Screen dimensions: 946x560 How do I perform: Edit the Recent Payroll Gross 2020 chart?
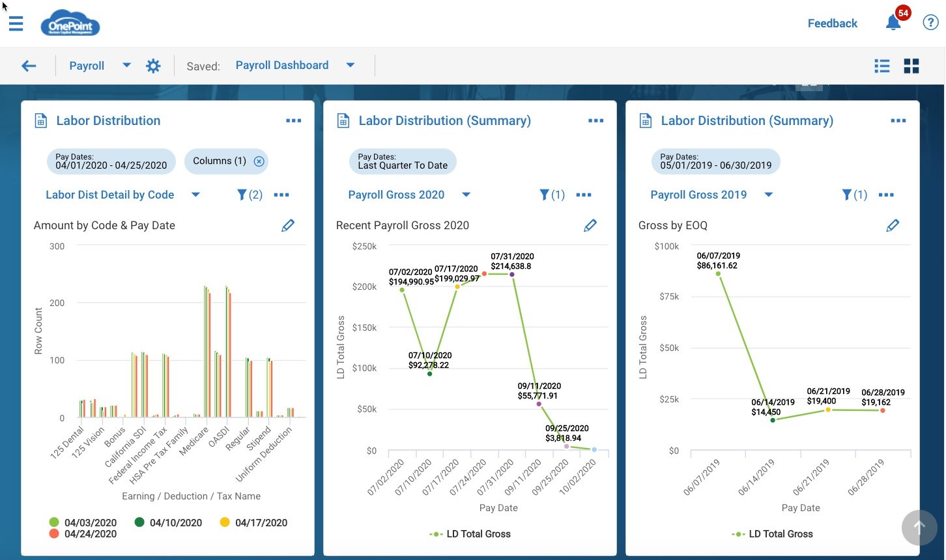(x=590, y=225)
